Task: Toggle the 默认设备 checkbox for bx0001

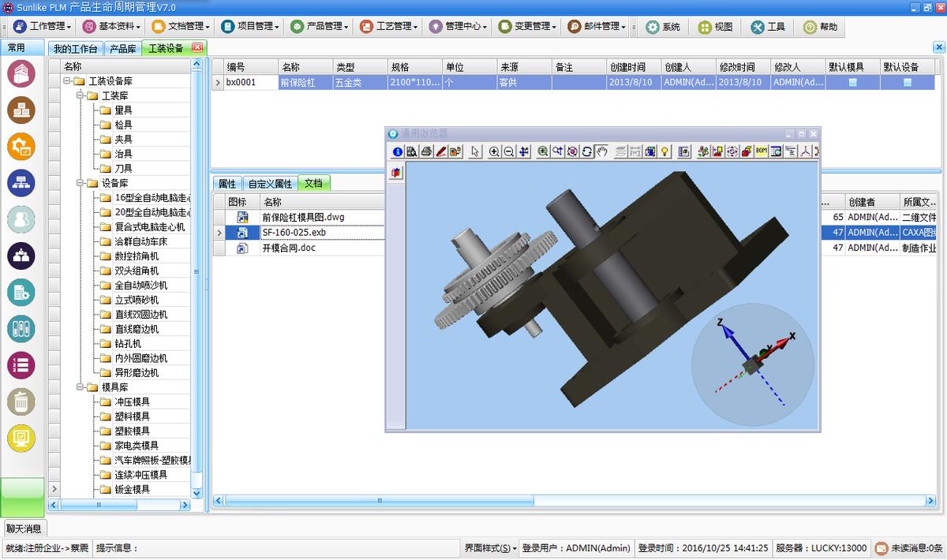Action: coord(908,82)
